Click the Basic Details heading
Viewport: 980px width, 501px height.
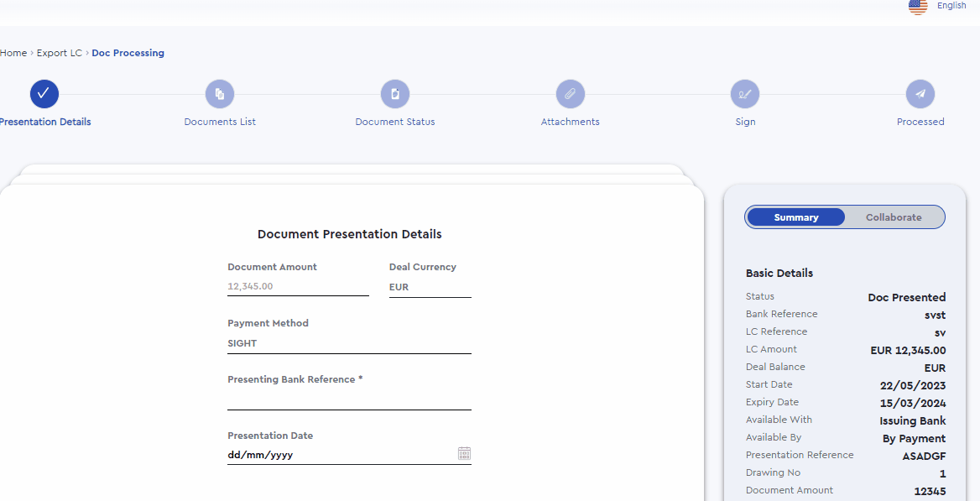click(x=779, y=274)
